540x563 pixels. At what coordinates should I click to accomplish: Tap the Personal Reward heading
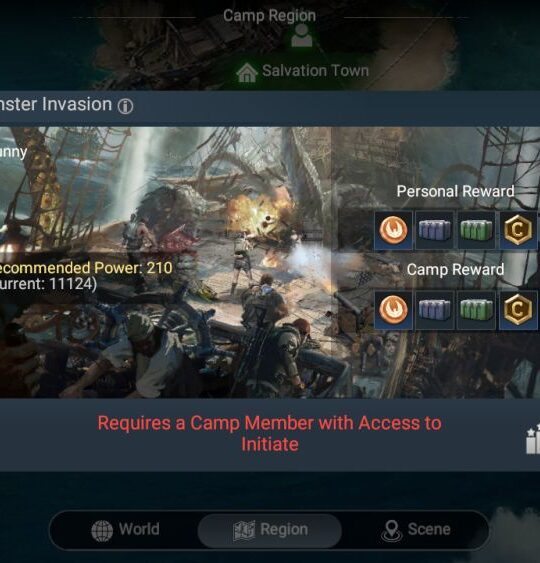[x=455, y=191]
